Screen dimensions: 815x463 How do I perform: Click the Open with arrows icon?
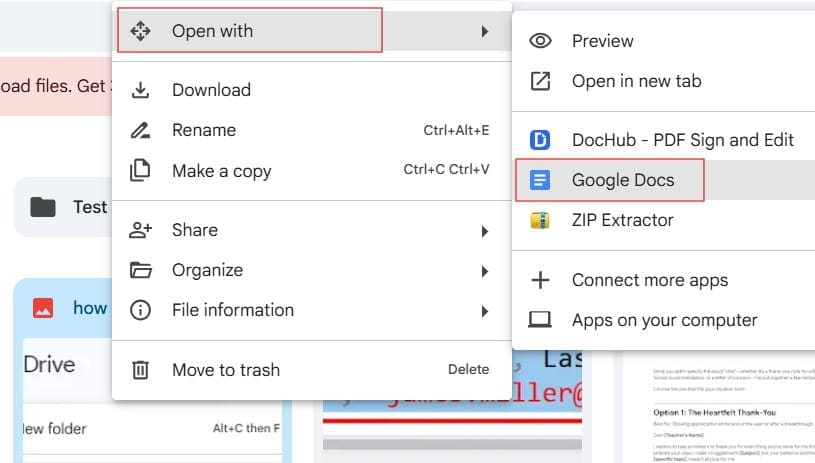pos(140,31)
